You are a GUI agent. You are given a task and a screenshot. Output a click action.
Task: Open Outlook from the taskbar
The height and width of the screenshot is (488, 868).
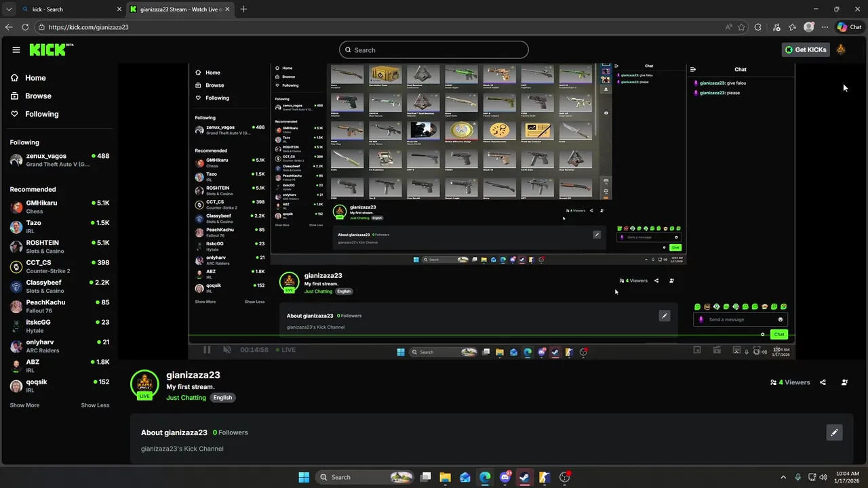[465, 477]
